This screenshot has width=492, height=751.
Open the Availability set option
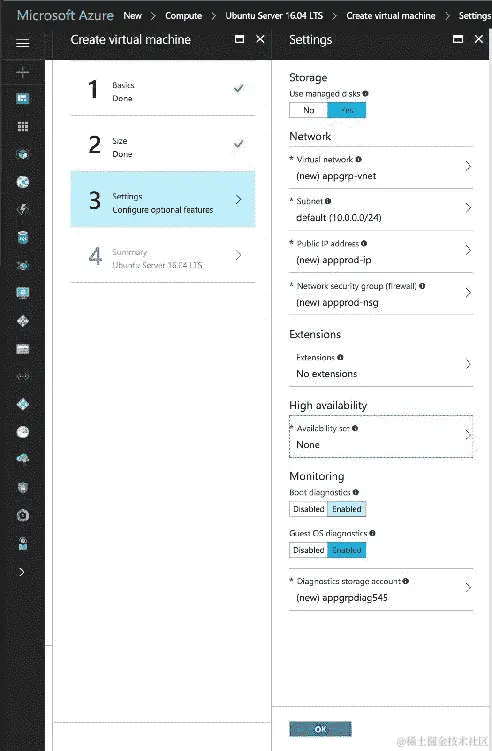(x=381, y=436)
